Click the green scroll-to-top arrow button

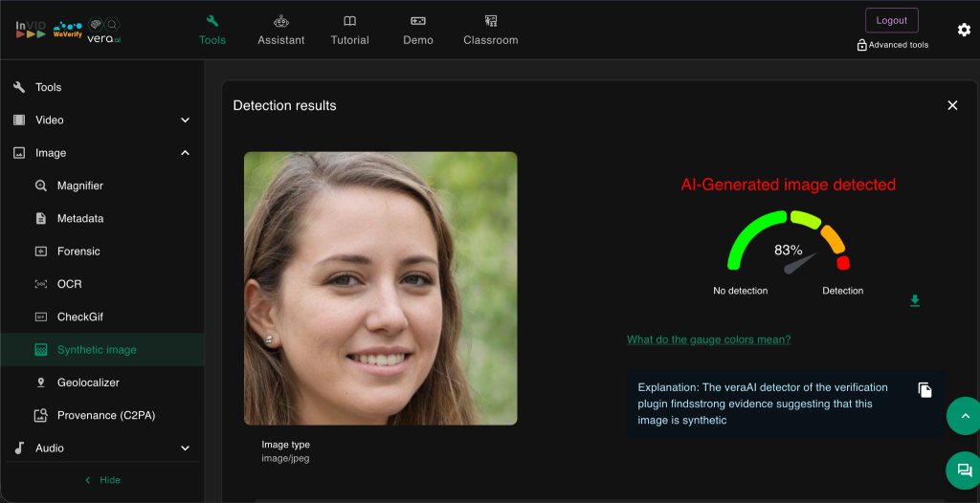coord(965,416)
